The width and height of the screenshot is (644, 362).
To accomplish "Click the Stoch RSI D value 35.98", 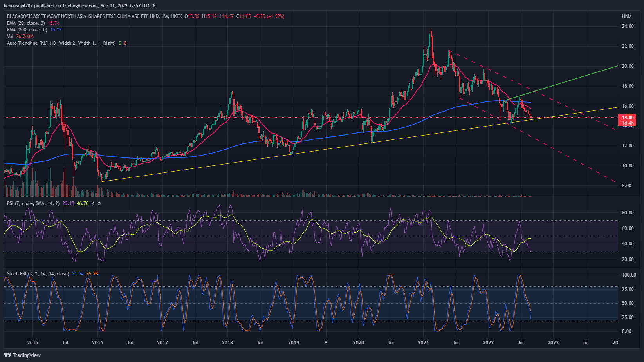I will pos(92,274).
